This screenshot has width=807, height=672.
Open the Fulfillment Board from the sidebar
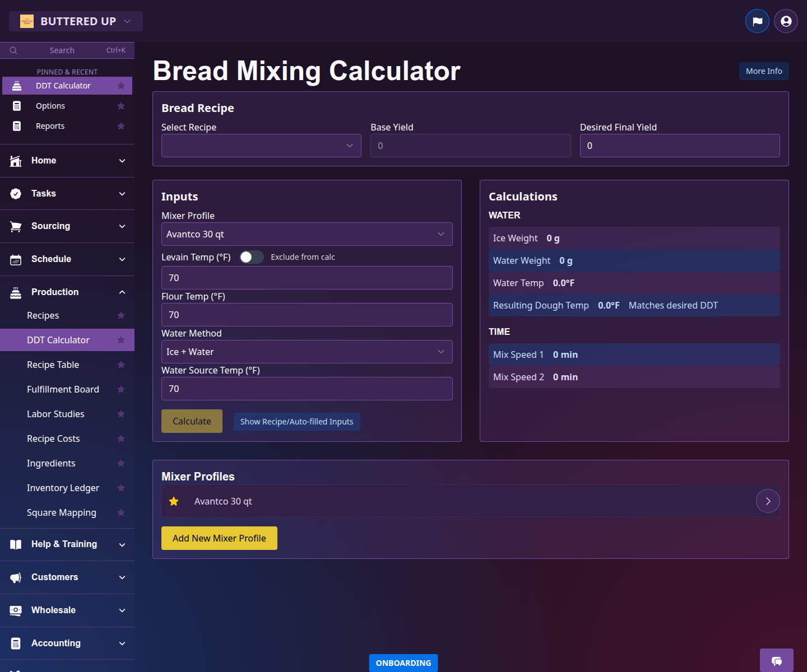tap(63, 389)
